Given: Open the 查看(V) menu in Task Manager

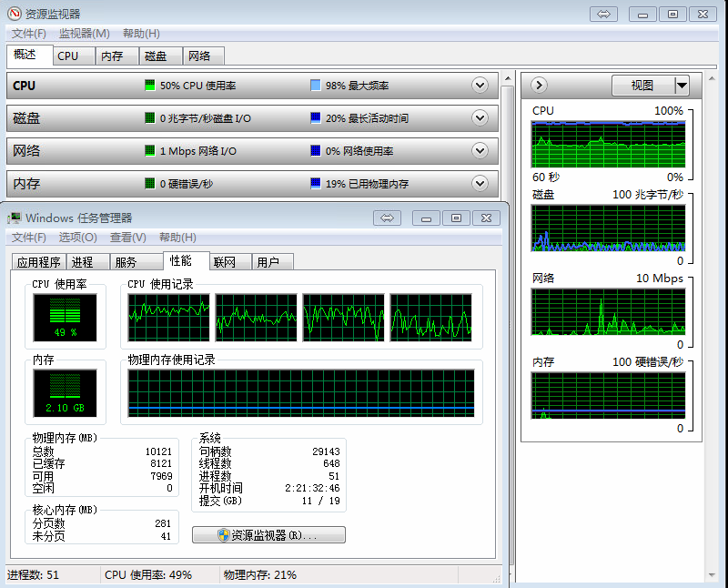Looking at the screenshot, I should click(127, 238).
